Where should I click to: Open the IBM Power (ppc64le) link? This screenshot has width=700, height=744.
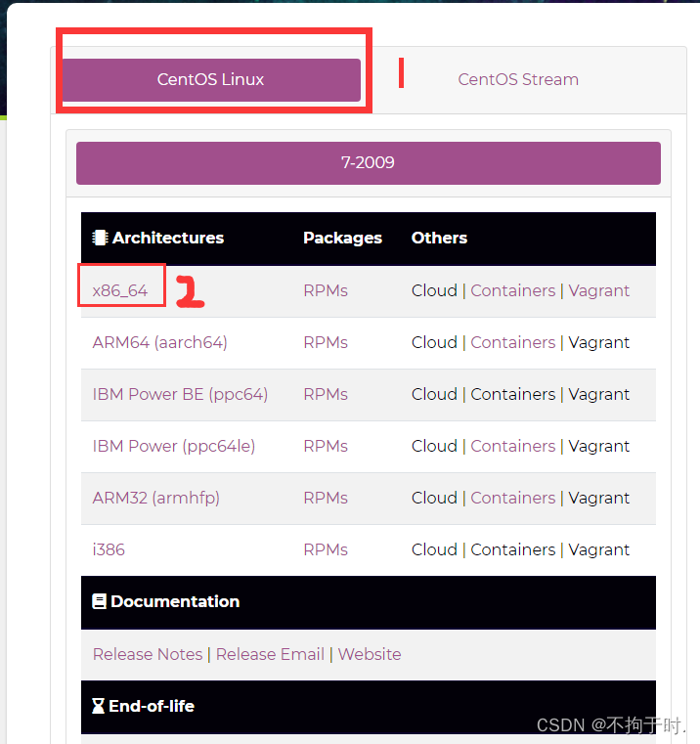pyautogui.click(x=174, y=446)
